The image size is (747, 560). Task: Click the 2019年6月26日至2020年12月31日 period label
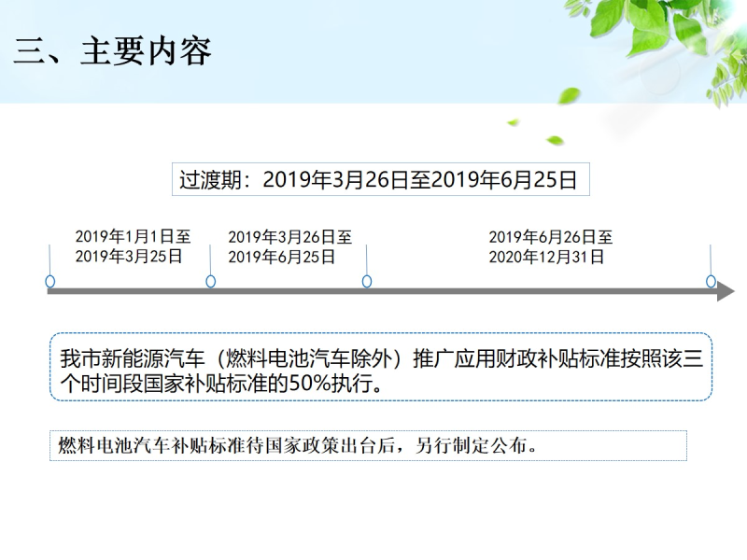(x=550, y=246)
